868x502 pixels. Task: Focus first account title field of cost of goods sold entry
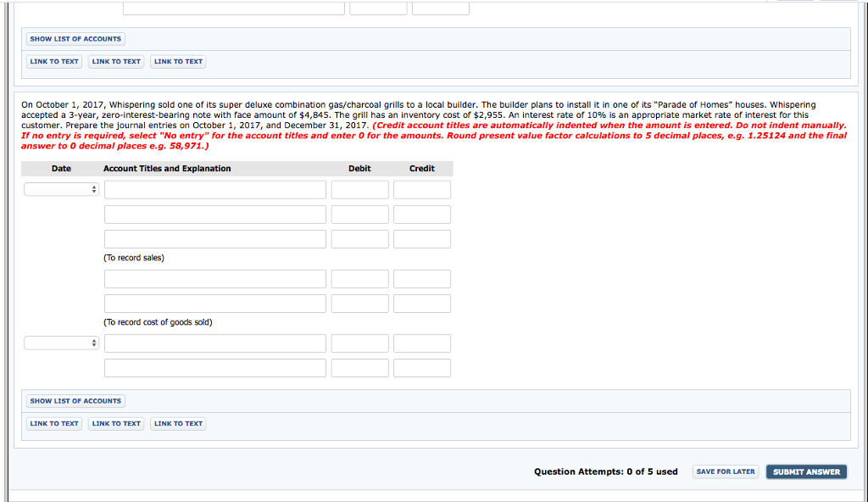click(215, 279)
